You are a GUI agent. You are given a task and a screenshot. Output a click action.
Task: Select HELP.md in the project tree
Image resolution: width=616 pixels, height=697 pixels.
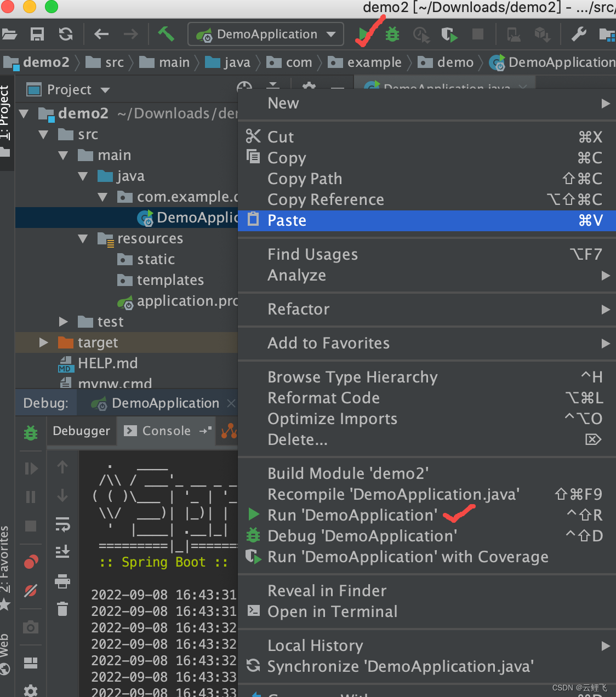[98, 363]
